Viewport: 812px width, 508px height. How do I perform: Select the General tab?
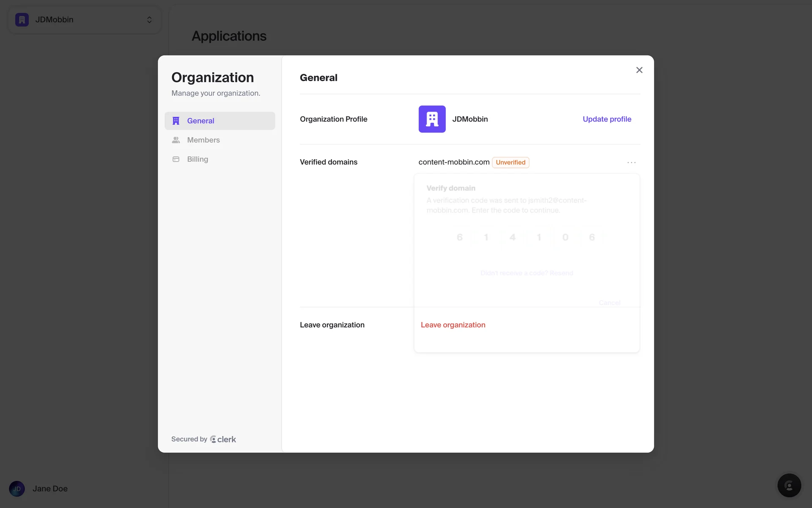pyautogui.click(x=200, y=121)
